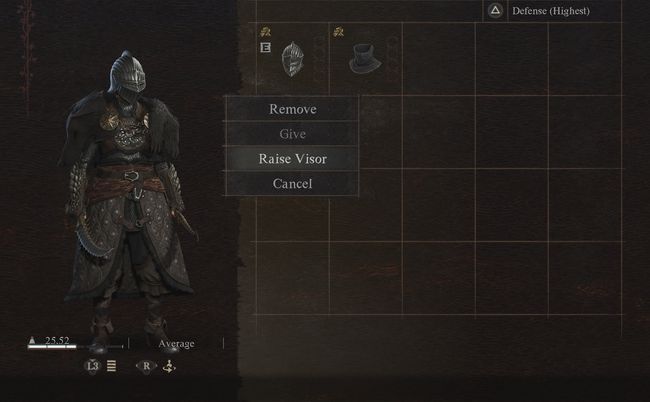The height and width of the screenshot is (402, 650).
Task: Click the vocation icon above the helmet
Action: coord(265,31)
